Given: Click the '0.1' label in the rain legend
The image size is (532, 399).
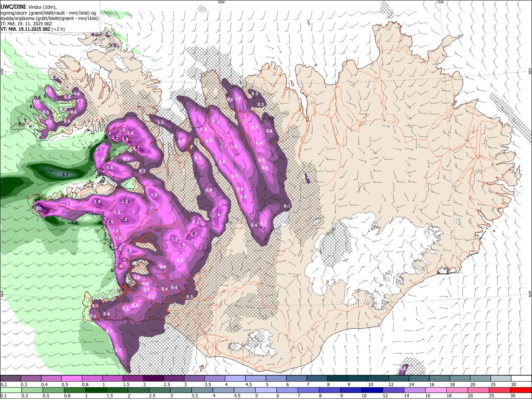Looking at the screenshot, I should [3, 396].
